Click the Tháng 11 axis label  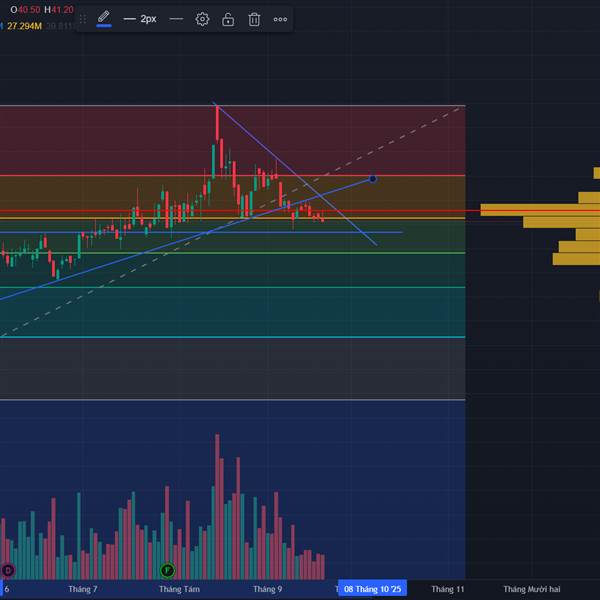(448, 589)
